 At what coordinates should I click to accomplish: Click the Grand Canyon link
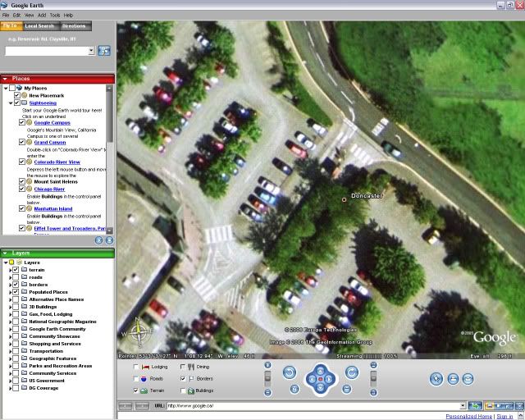coord(50,143)
